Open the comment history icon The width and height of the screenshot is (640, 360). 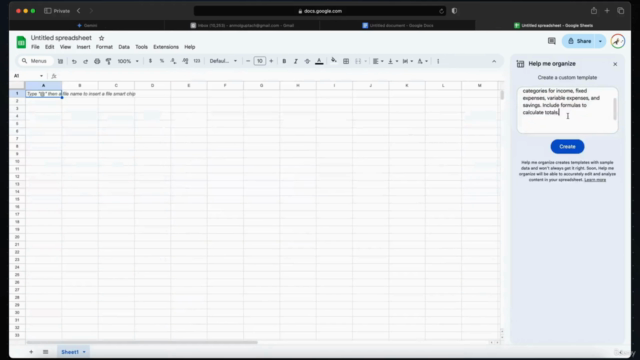(x=551, y=41)
